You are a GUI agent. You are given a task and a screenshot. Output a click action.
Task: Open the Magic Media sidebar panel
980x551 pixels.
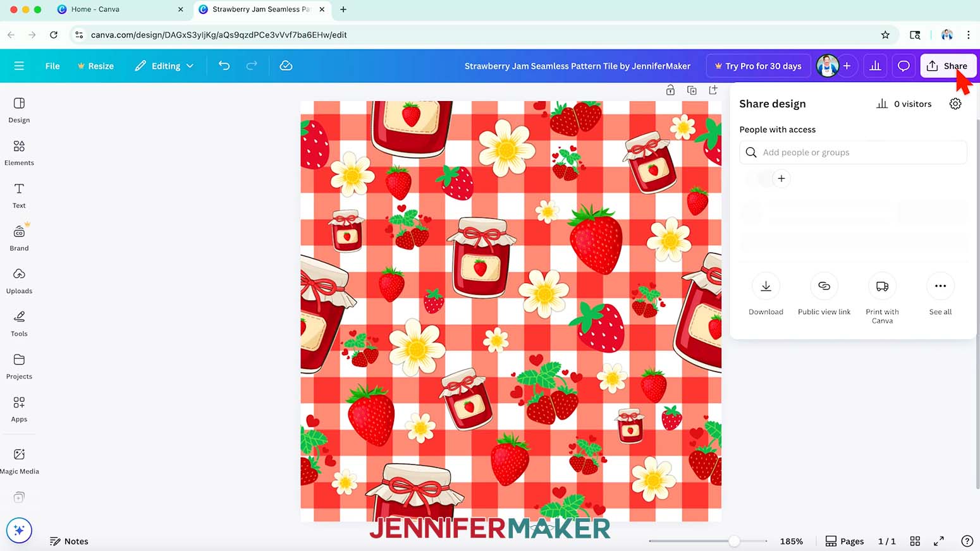click(x=19, y=461)
